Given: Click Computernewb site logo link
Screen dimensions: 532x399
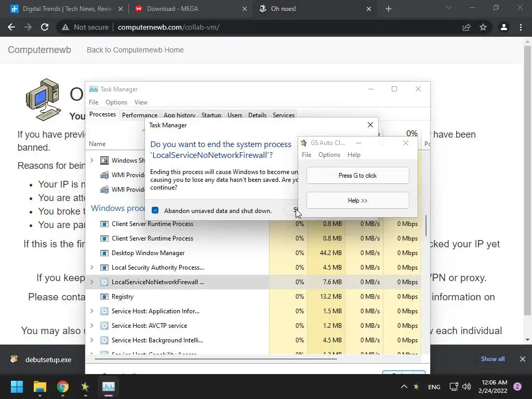Looking at the screenshot, I should (39, 50).
